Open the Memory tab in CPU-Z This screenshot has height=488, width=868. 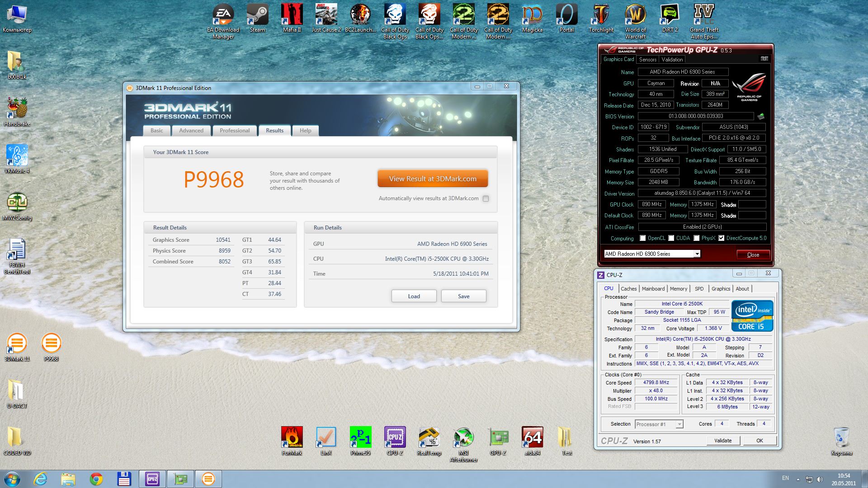tap(679, 289)
